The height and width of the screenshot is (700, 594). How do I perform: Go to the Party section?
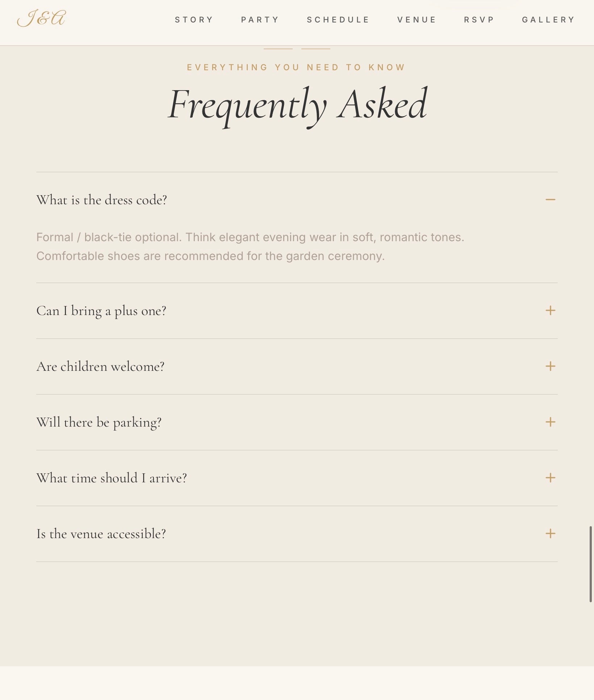(260, 20)
